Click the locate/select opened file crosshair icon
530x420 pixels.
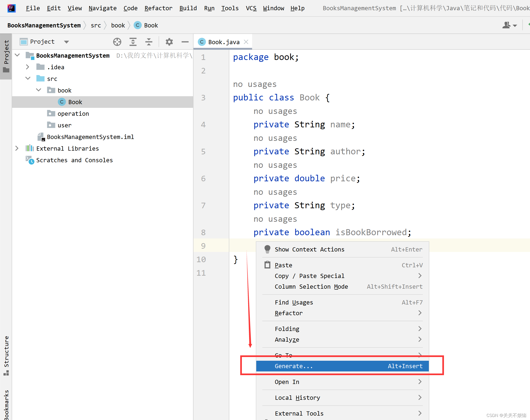tap(117, 42)
